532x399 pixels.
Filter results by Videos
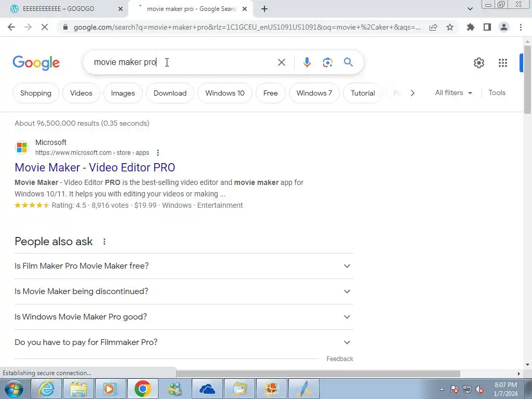click(x=81, y=93)
